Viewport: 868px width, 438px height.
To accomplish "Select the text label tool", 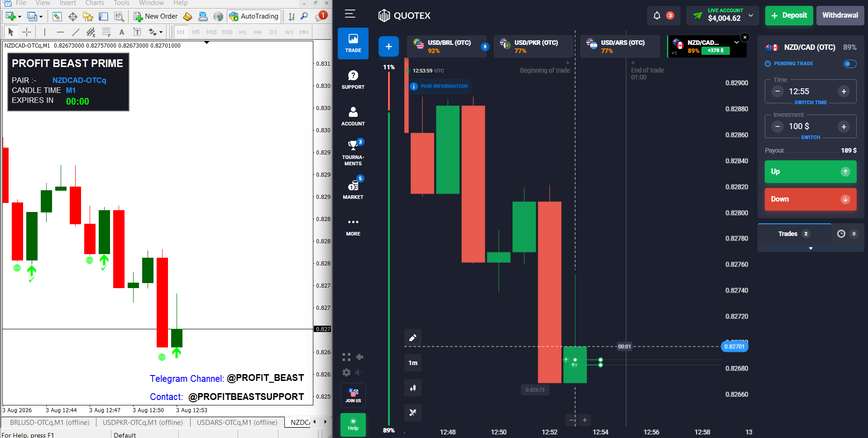I will click(x=137, y=32).
